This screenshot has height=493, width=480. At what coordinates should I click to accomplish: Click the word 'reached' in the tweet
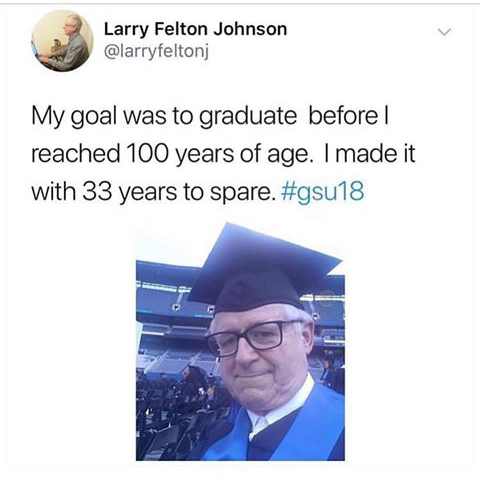(x=76, y=153)
